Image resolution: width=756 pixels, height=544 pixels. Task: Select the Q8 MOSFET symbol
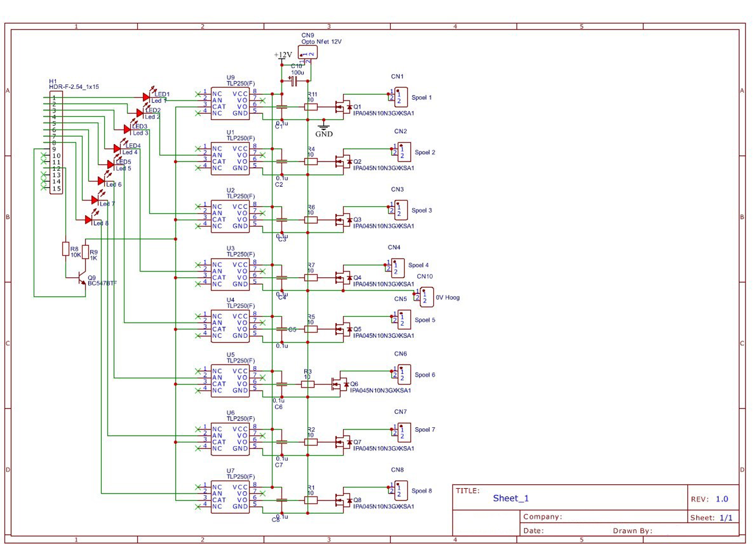coord(344,500)
